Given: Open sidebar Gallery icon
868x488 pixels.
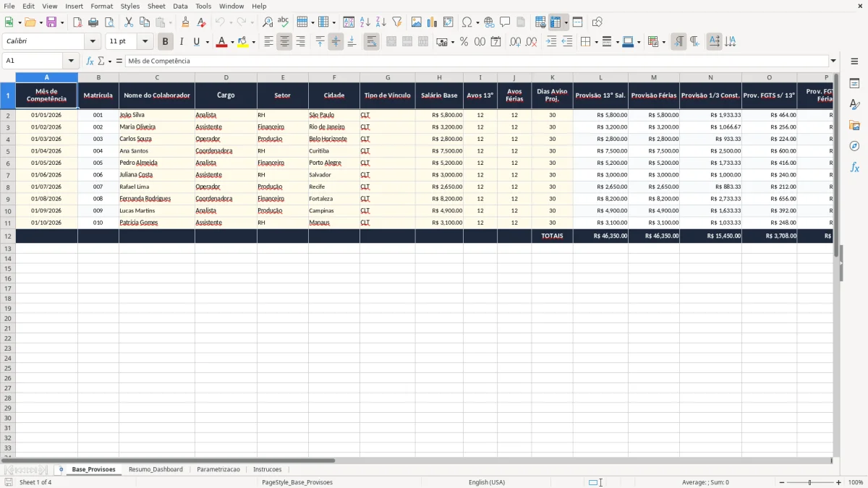Looking at the screenshot, I should pyautogui.click(x=854, y=126).
